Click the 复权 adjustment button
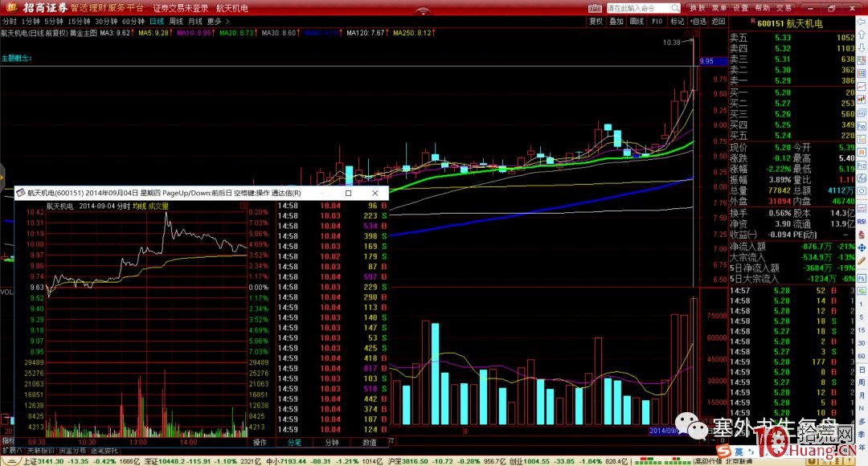This screenshot has width=868, height=466. click(x=596, y=22)
